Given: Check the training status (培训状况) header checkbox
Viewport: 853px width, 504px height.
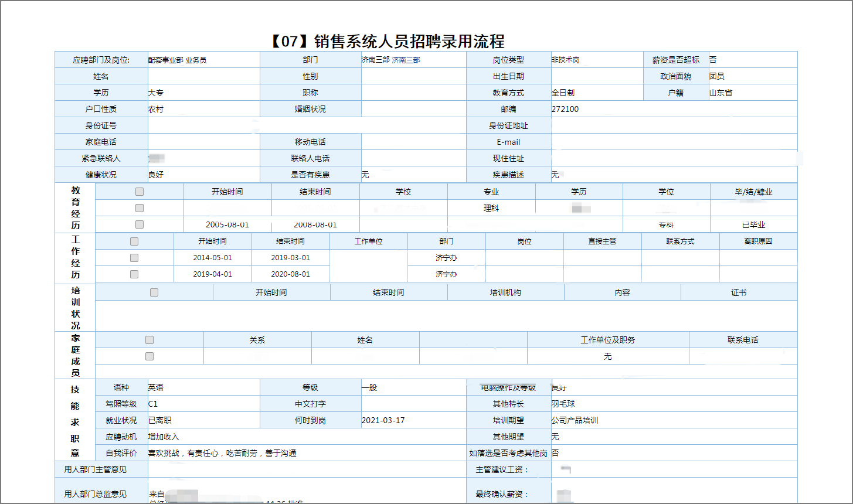Looking at the screenshot, I should click(154, 291).
